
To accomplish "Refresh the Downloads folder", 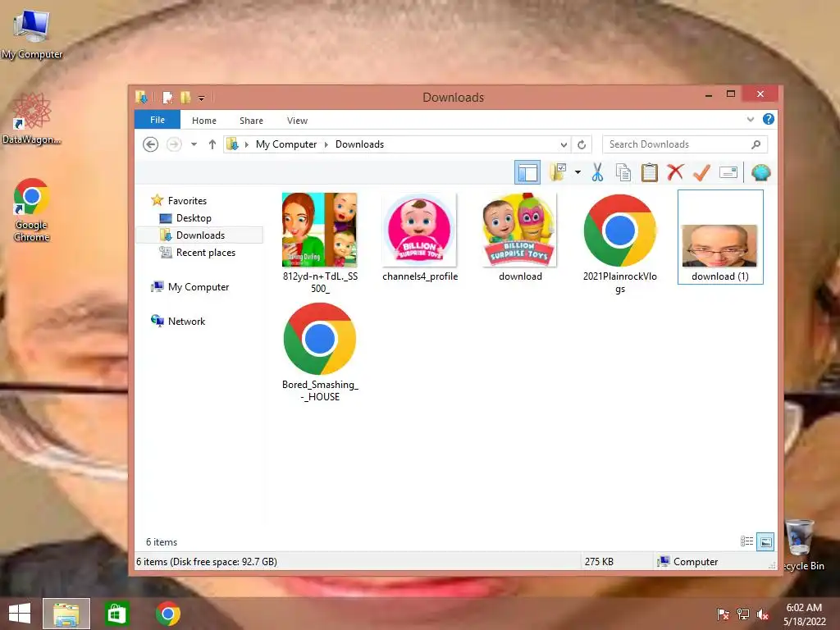I will pos(582,144).
